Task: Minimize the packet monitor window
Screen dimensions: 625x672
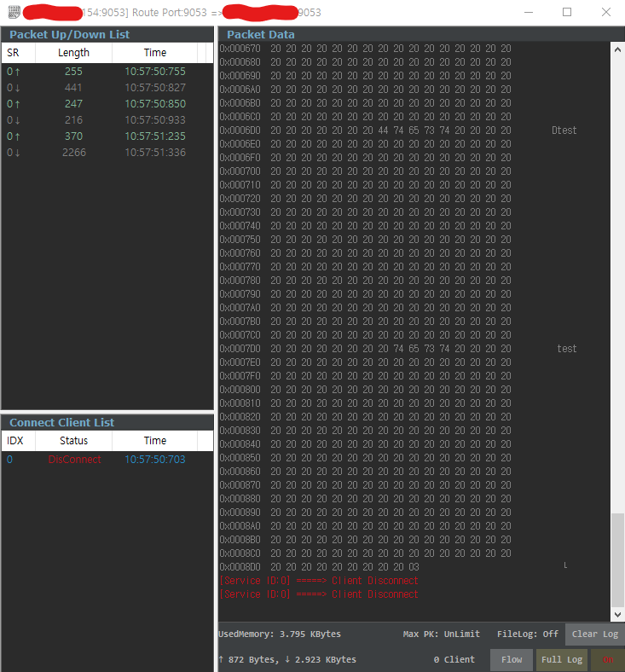Action: tap(529, 12)
